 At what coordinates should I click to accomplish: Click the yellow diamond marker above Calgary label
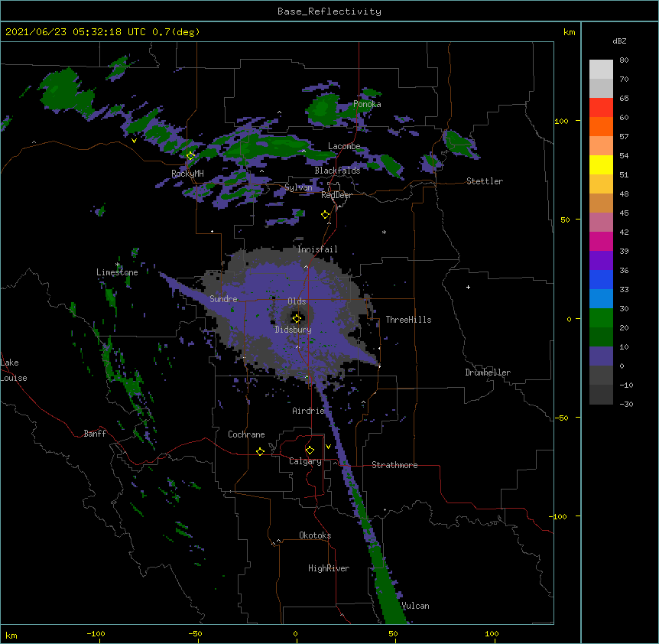click(310, 450)
